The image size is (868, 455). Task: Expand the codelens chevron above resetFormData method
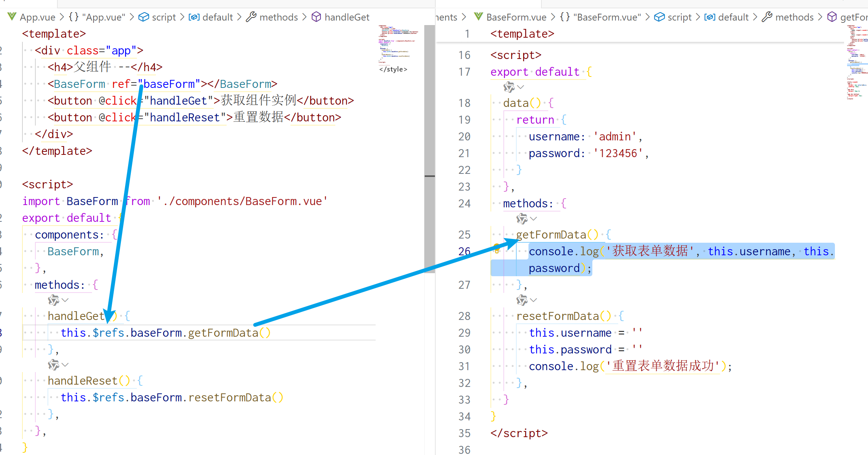pyautogui.click(x=534, y=300)
